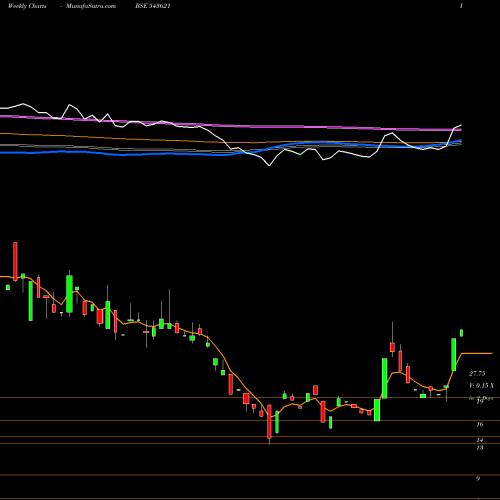Click the 'Weekly Charts' title text
The height and width of the screenshot is (500, 500).
tap(27, 6)
